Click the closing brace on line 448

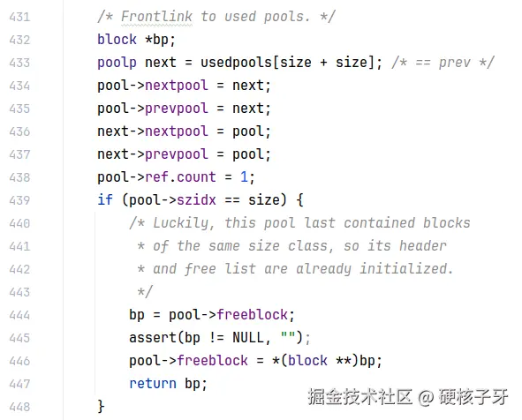coord(101,407)
